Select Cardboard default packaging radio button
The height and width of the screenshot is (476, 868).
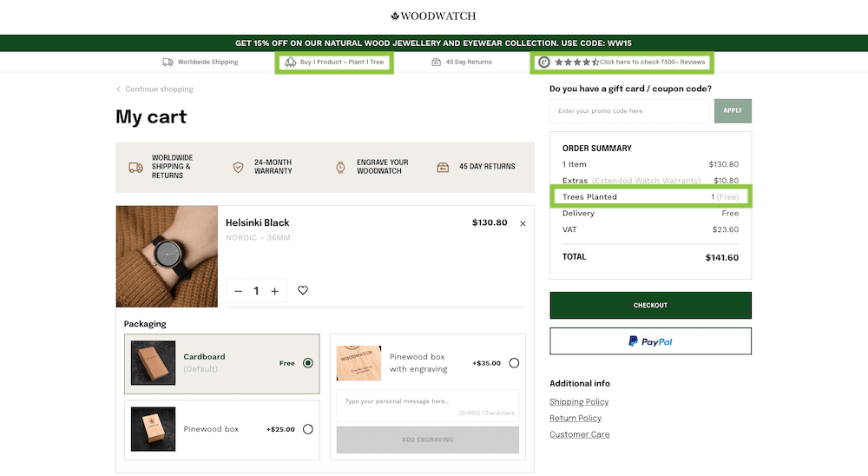pyautogui.click(x=308, y=363)
